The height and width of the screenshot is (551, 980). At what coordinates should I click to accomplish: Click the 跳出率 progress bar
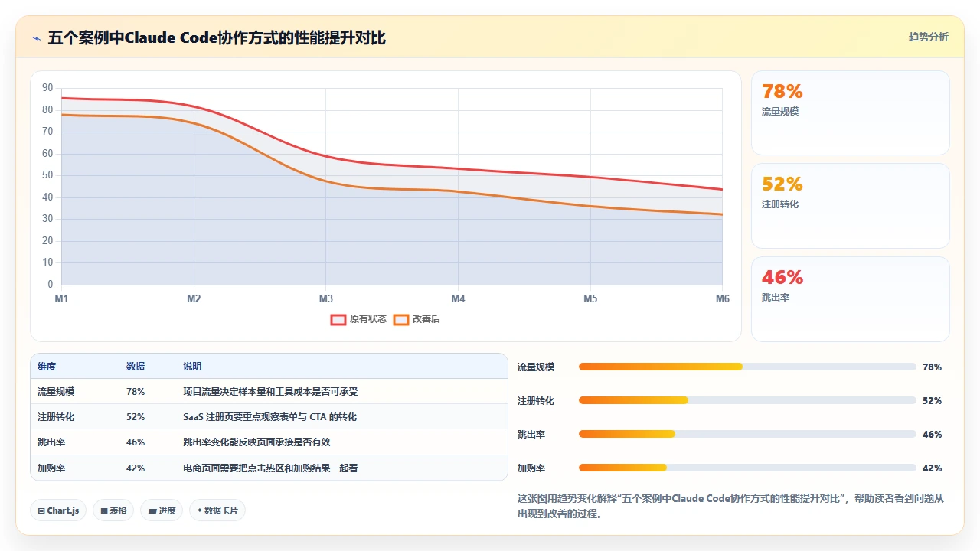pyautogui.click(x=747, y=434)
